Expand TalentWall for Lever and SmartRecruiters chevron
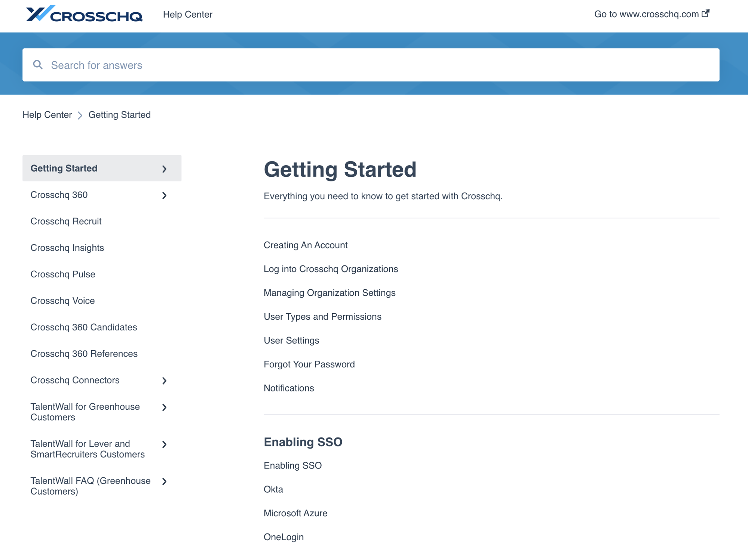Screen dimensions: 748x560 pyautogui.click(x=164, y=444)
